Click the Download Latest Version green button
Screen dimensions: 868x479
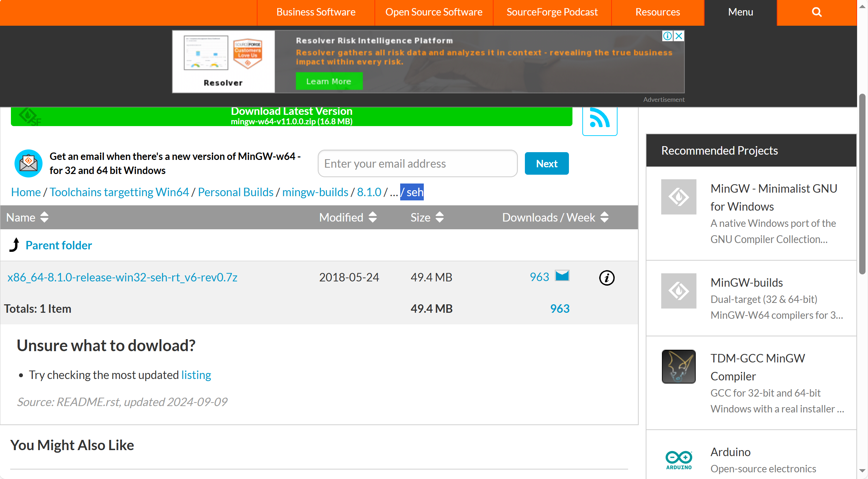(291, 116)
